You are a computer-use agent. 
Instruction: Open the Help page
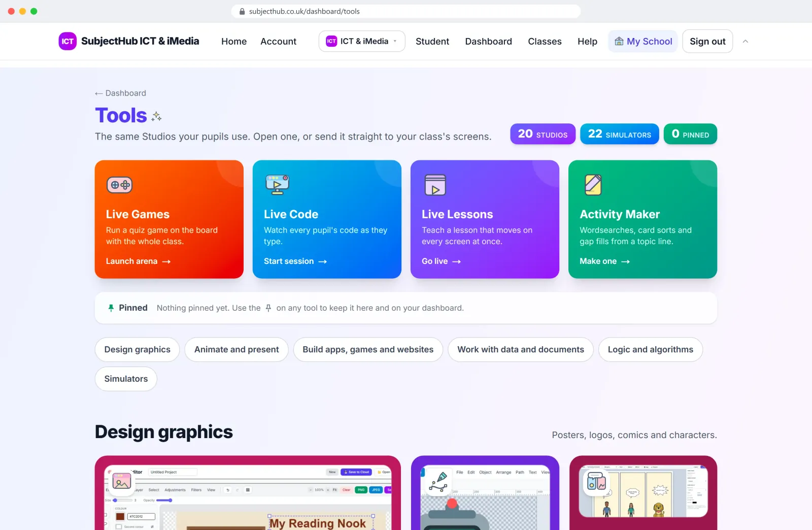coord(587,42)
